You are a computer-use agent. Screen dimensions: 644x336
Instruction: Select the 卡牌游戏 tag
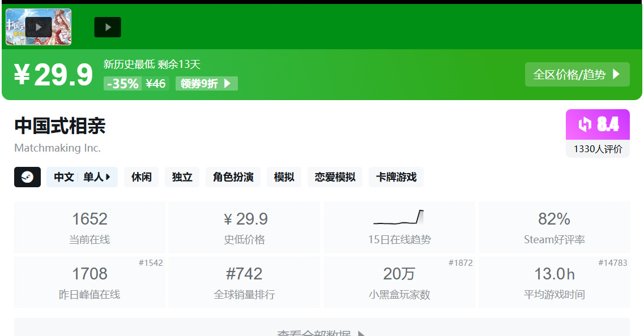[x=396, y=177]
